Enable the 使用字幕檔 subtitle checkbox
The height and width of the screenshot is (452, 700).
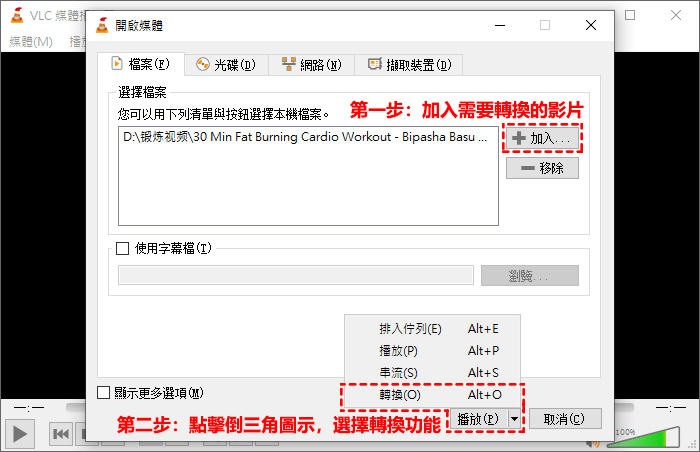tap(124, 248)
